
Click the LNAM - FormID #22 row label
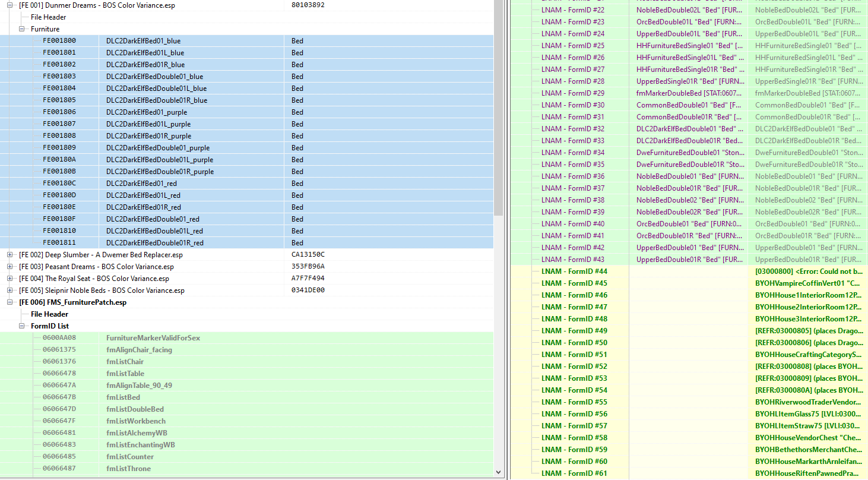coord(573,10)
